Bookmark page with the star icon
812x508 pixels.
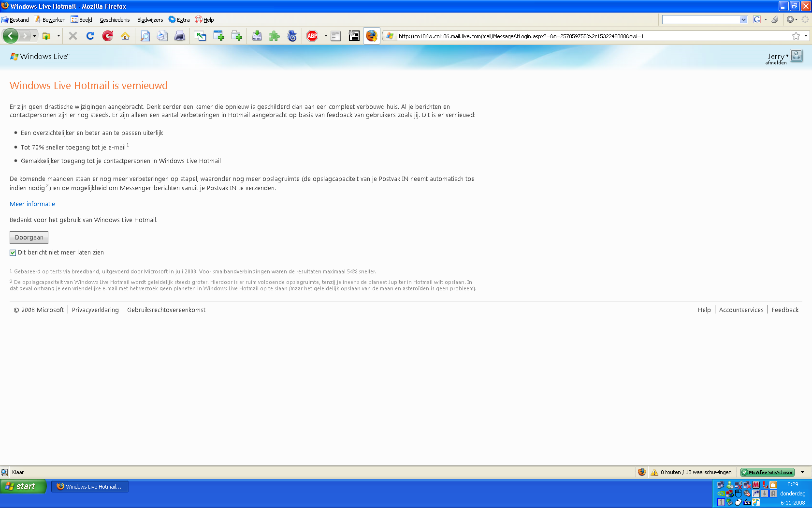click(796, 36)
